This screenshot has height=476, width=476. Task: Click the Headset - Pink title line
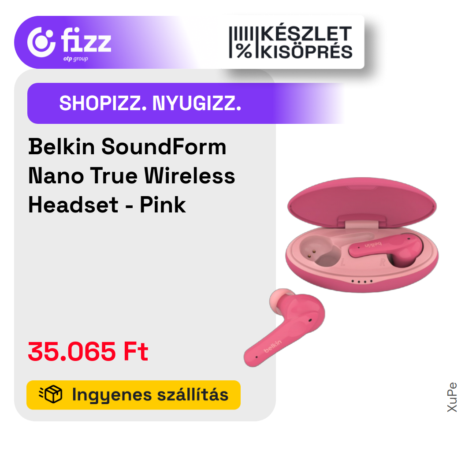pos(107,205)
